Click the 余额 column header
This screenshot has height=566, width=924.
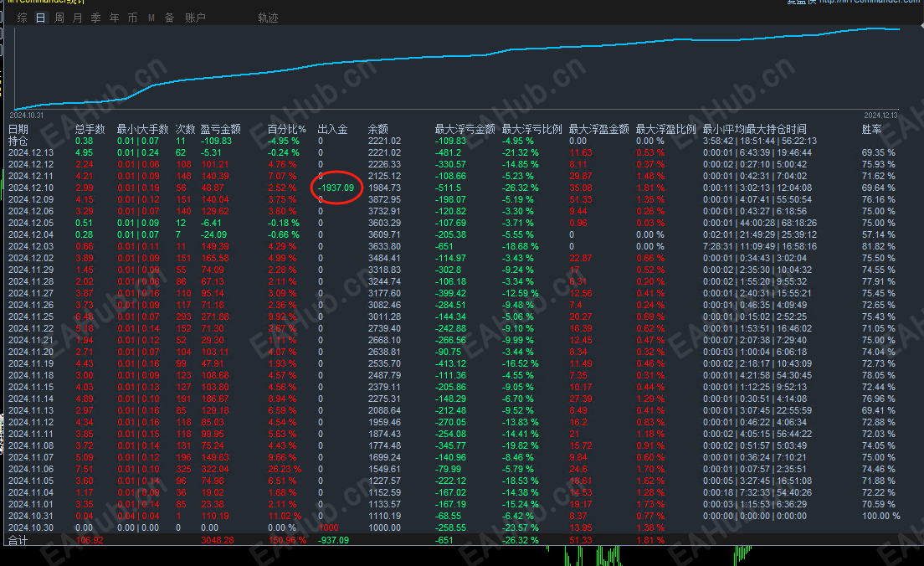378,129
